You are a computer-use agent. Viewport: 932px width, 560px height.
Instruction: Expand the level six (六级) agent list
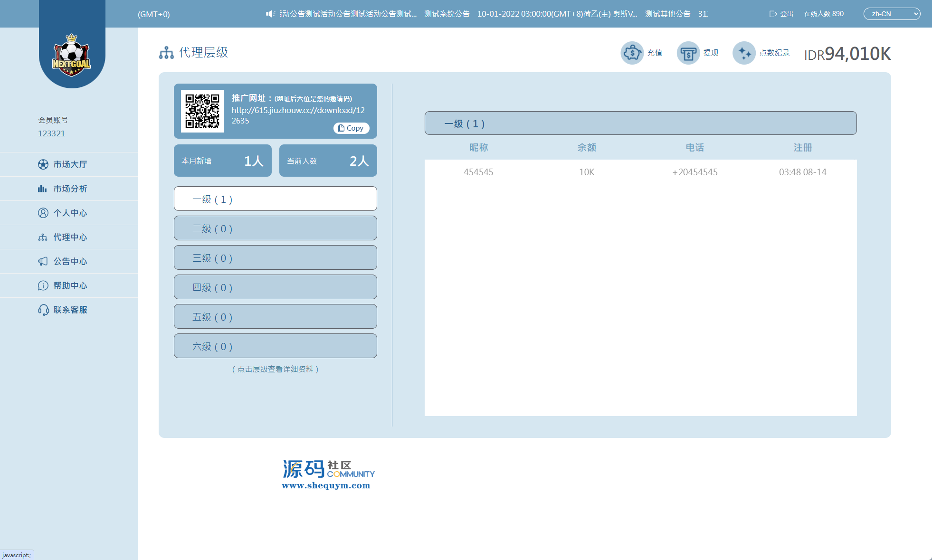pos(275,346)
